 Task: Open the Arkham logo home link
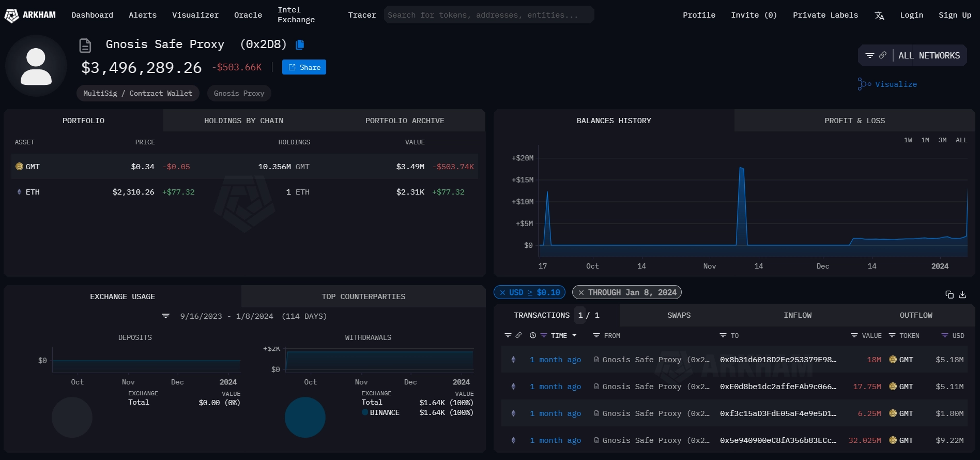click(x=30, y=15)
